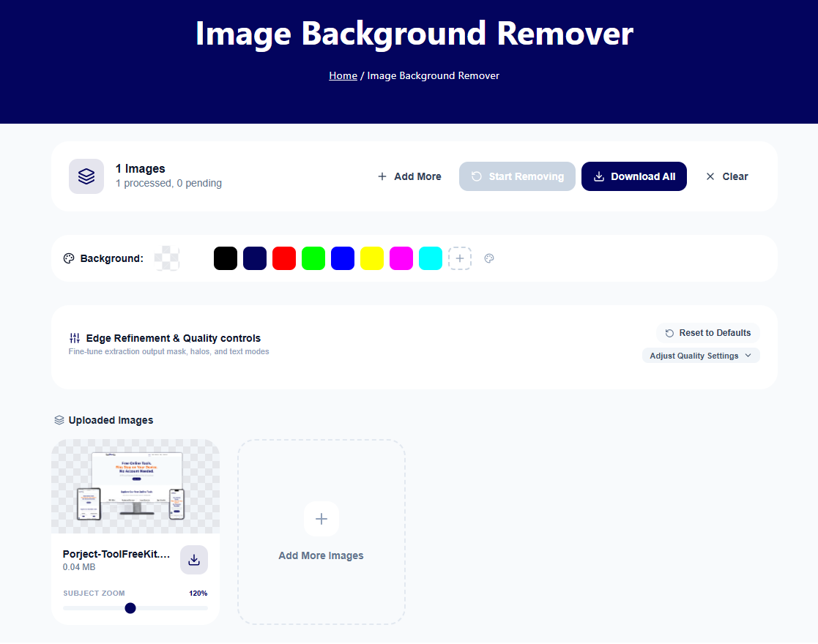Image resolution: width=818 pixels, height=644 pixels.
Task: Pick the green background swatch
Action: pyautogui.click(x=313, y=258)
